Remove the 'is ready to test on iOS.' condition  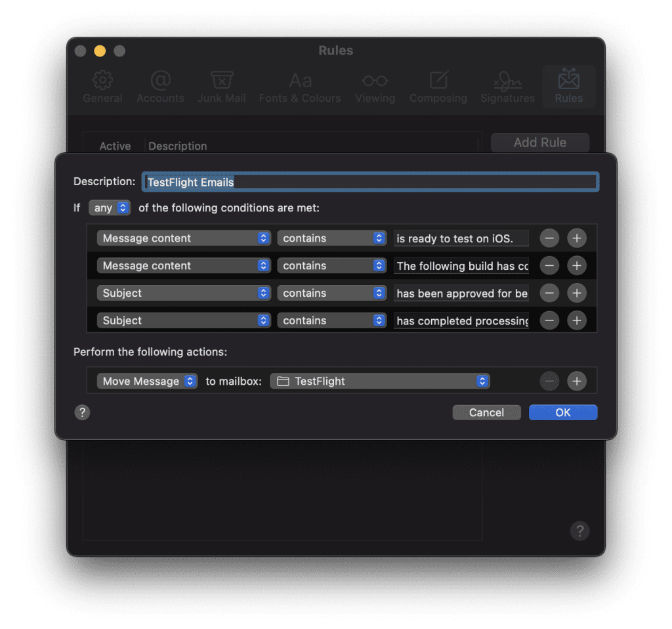pos(549,238)
